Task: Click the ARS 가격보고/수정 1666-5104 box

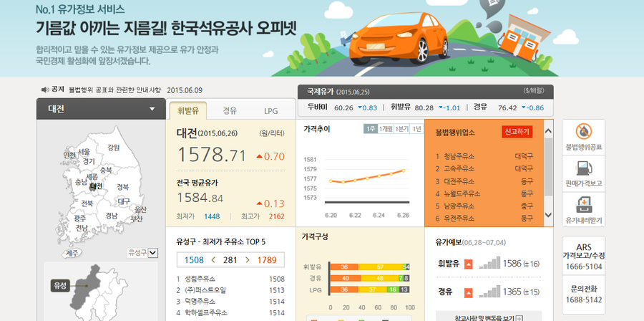Action: pyautogui.click(x=583, y=257)
